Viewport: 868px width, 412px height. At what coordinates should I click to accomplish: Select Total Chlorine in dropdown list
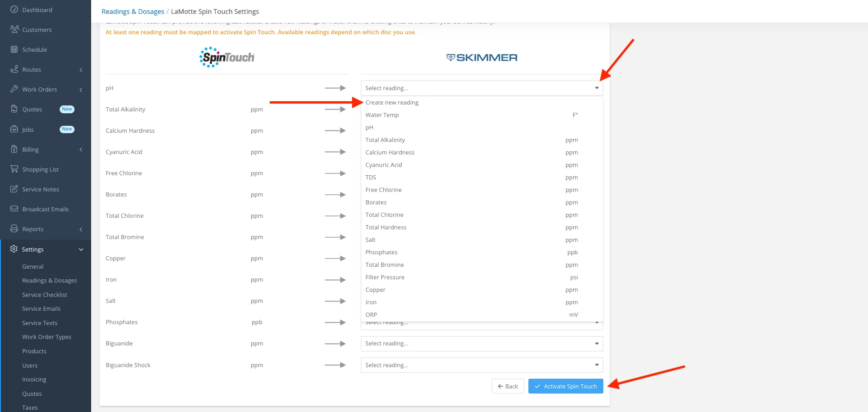482,215
